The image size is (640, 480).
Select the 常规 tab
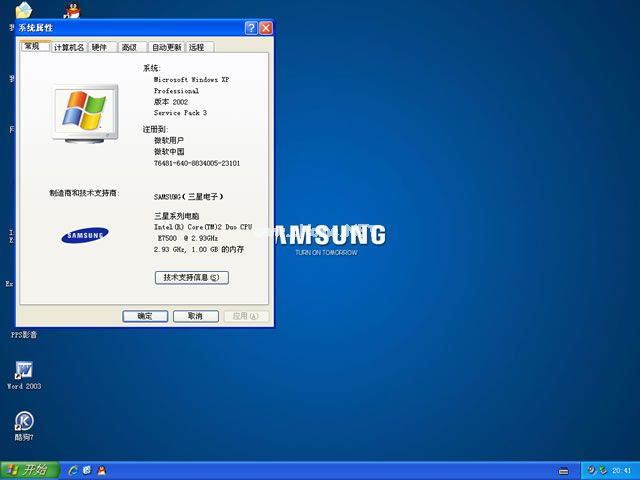point(31,46)
